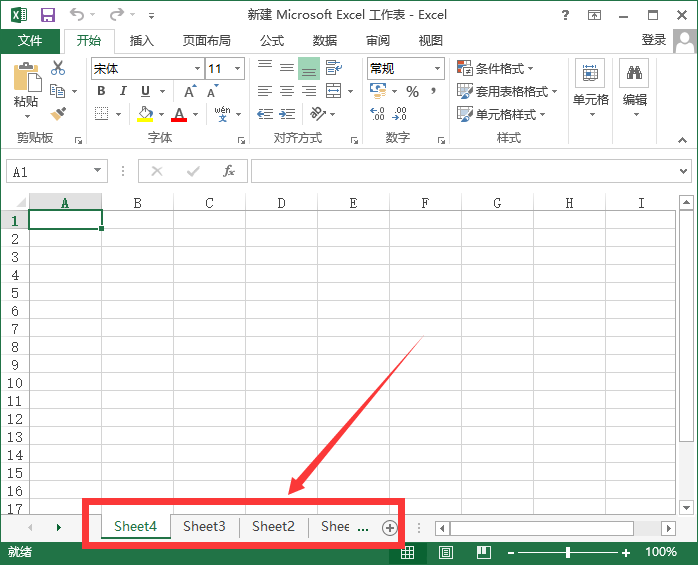The width and height of the screenshot is (698, 565).
Task: Expand the formula bar chevron
Action: click(x=684, y=171)
